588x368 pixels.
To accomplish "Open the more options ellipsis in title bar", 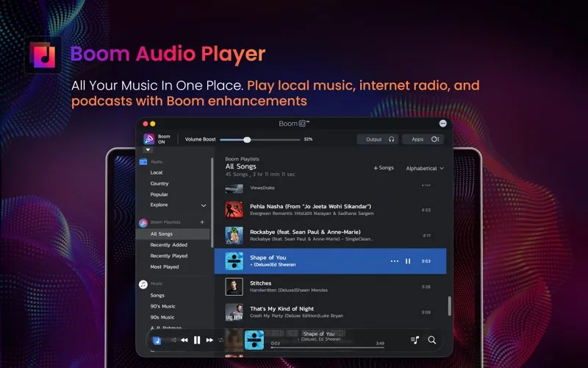I will [443, 123].
